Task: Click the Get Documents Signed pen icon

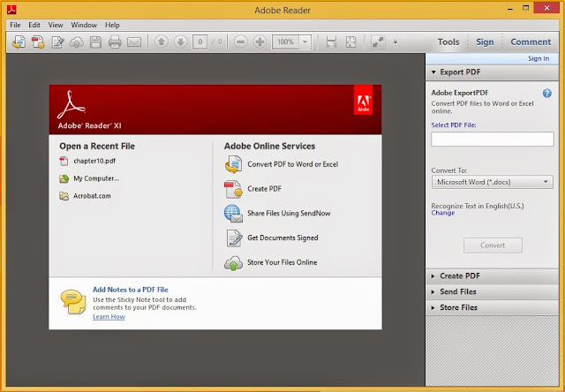Action: click(234, 238)
